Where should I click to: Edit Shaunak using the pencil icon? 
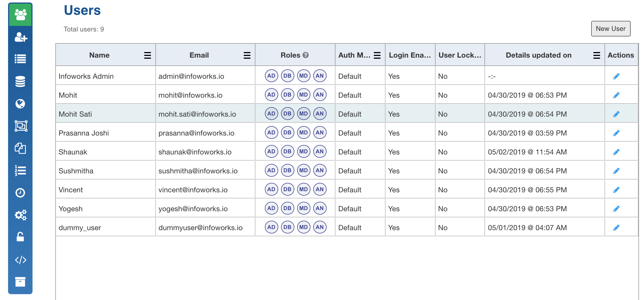[x=616, y=152]
